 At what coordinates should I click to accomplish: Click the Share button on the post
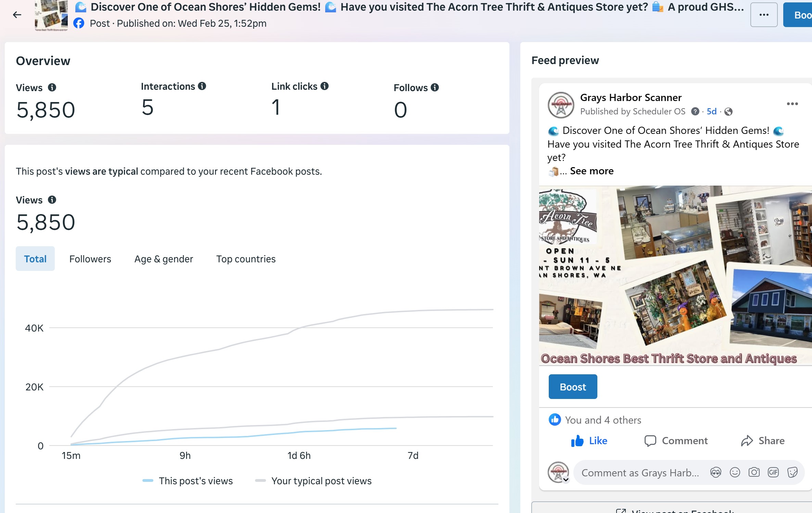[x=763, y=441]
